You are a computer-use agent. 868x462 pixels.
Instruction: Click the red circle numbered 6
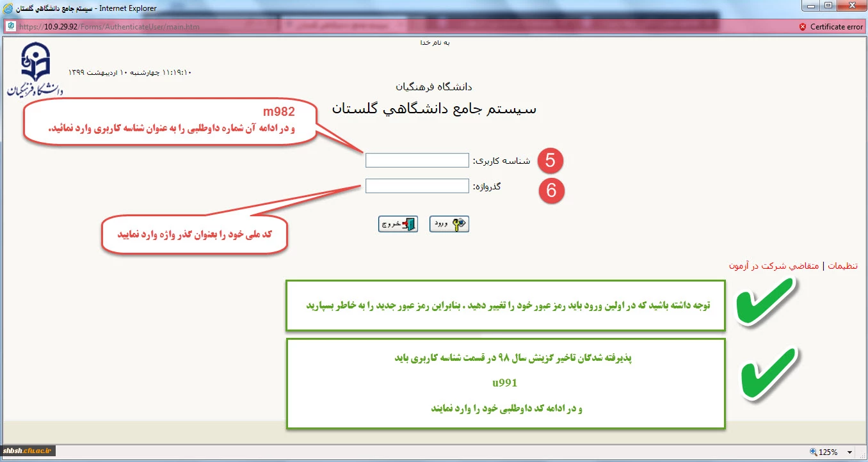coord(551,191)
